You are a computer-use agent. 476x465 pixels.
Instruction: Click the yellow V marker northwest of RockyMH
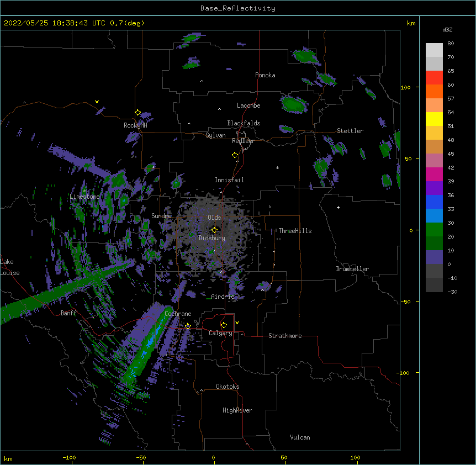97,102
